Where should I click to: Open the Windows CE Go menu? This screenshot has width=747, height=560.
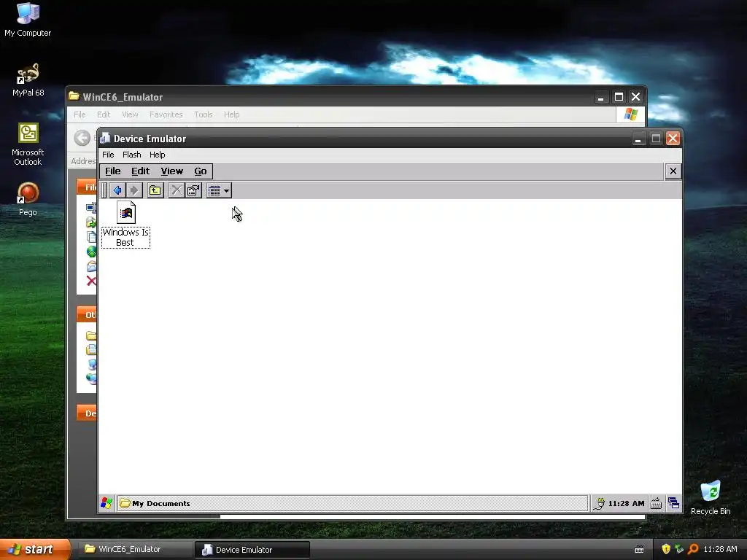tap(201, 171)
